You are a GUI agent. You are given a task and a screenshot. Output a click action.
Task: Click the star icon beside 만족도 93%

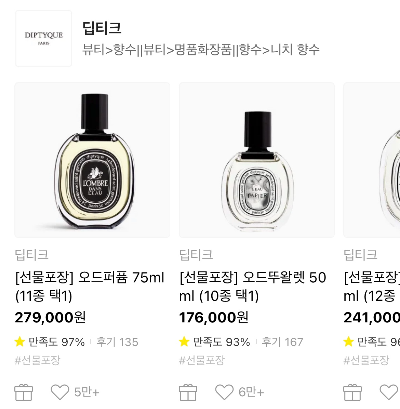(184, 341)
